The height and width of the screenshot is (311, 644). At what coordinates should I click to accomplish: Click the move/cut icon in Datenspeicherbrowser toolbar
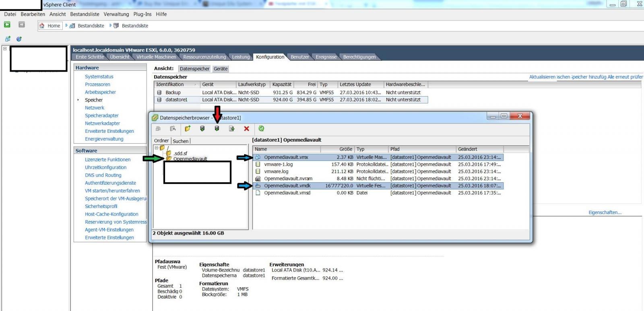[173, 129]
